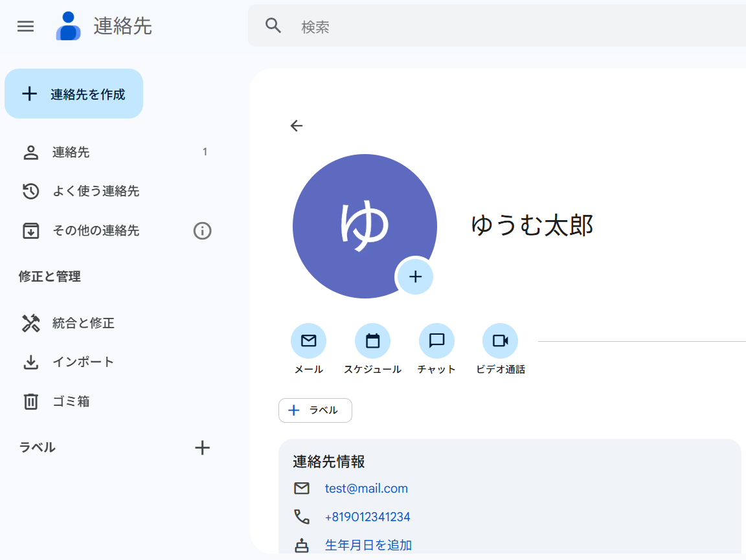Create a new label with sidebar plus icon
The image size is (746, 560).
point(202,447)
